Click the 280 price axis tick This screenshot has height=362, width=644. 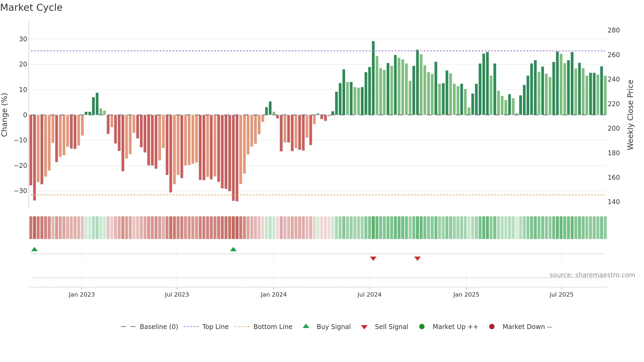point(614,30)
